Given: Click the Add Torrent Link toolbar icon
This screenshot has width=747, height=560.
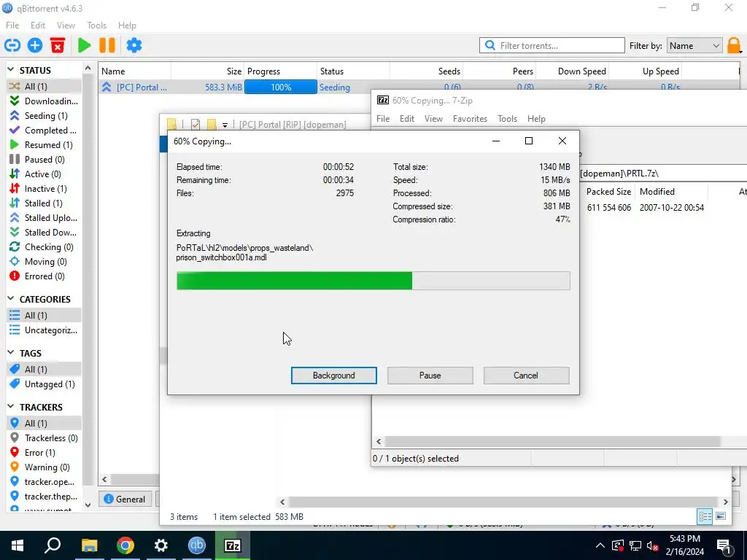Looking at the screenshot, I should tap(12, 45).
